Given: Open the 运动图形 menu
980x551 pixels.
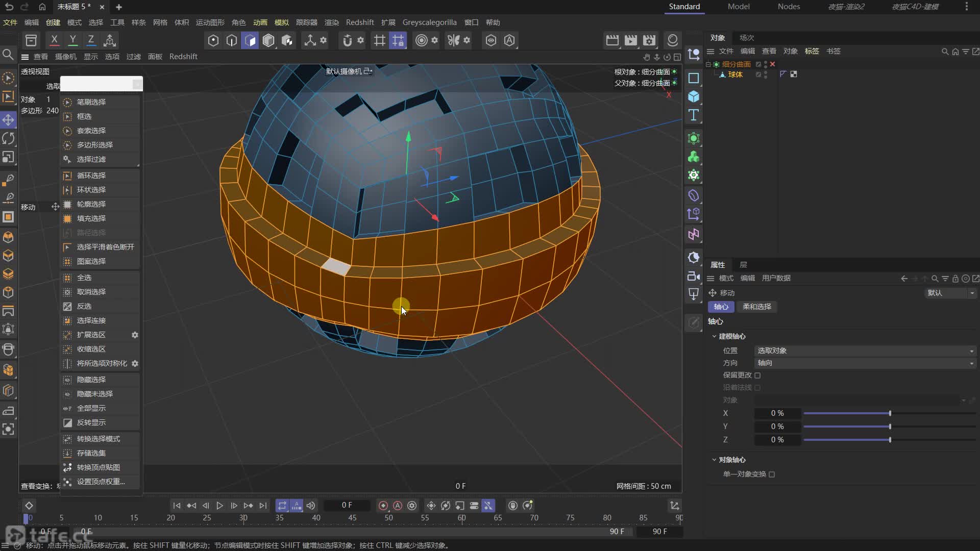Looking at the screenshot, I should (210, 22).
